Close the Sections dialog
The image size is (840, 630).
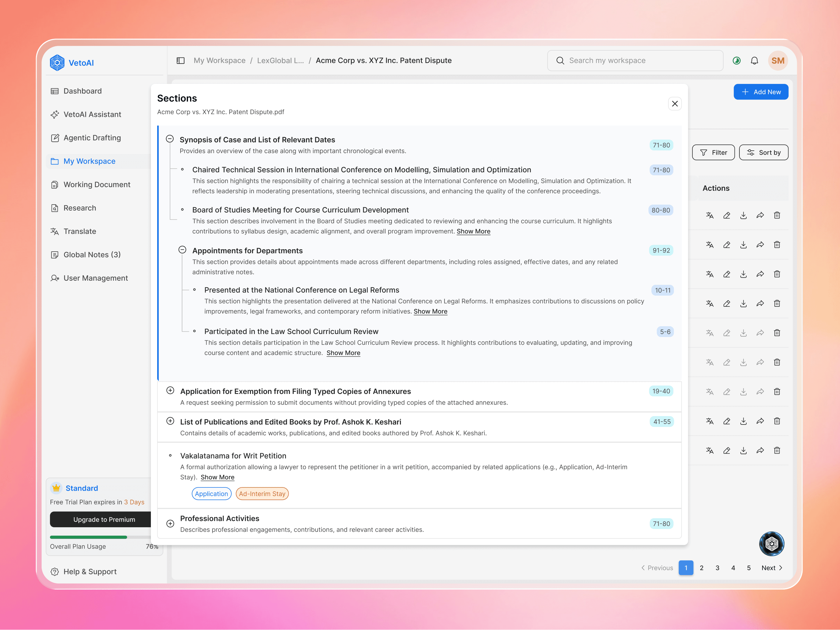tap(674, 104)
